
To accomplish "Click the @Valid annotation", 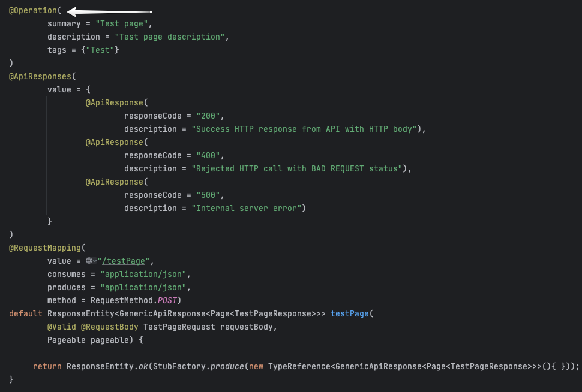I will tap(62, 327).
